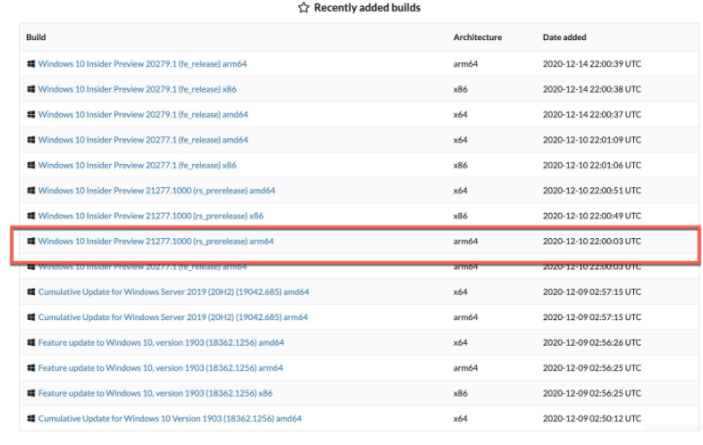Open Insider Preview 20279.1 (fe_release) amd64 build
Viewport: 703px width, 445px height.
143,114
